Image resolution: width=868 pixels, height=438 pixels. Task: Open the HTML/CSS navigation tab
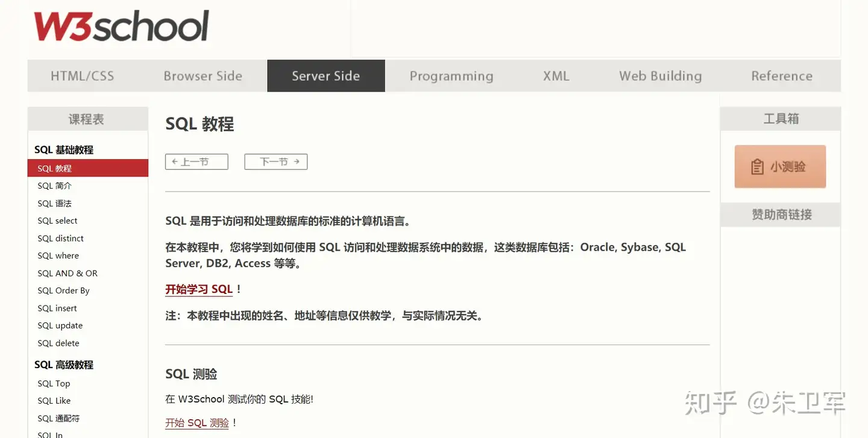point(82,76)
